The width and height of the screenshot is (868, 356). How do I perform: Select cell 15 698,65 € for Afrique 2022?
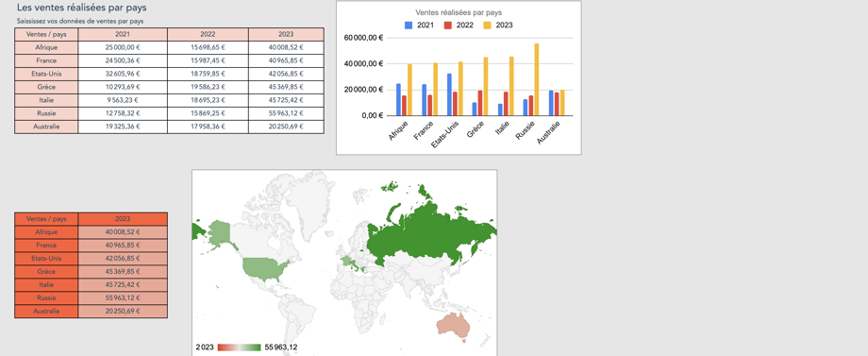point(208,47)
